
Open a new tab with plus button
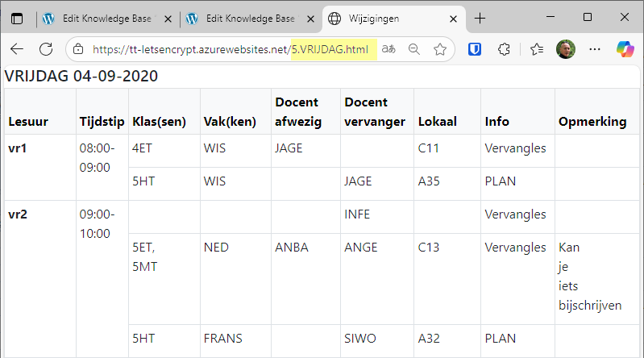(480, 19)
